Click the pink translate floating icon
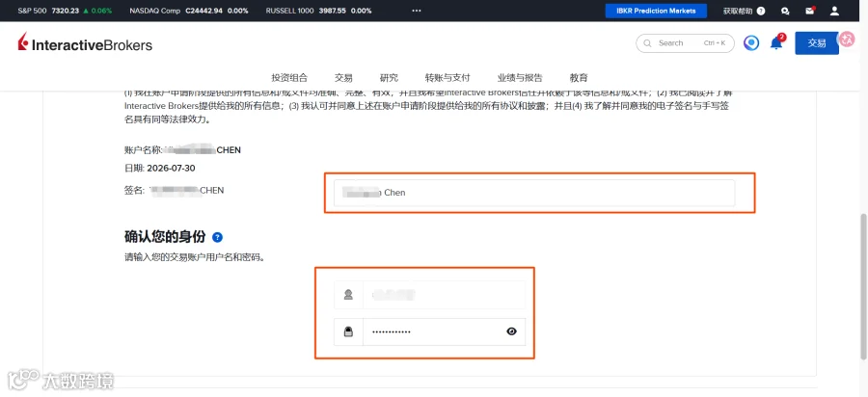Screen dimensions: 868x397 847,39
